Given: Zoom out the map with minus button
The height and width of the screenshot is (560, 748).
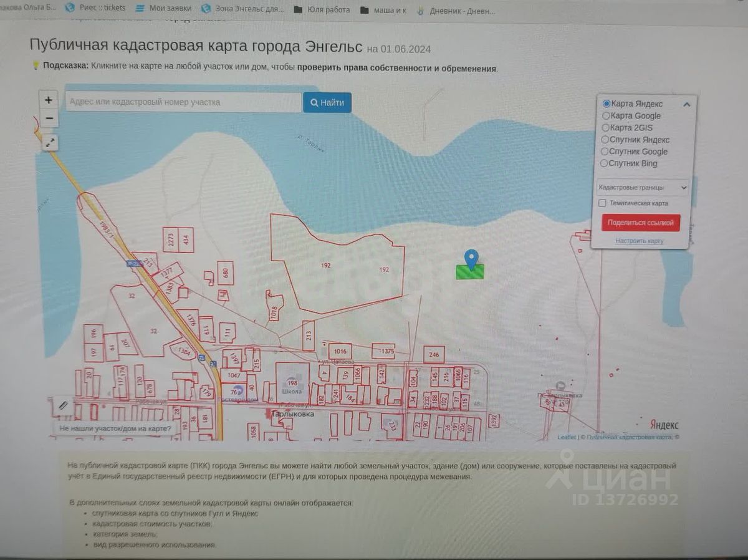Looking at the screenshot, I should (x=49, y=118).
